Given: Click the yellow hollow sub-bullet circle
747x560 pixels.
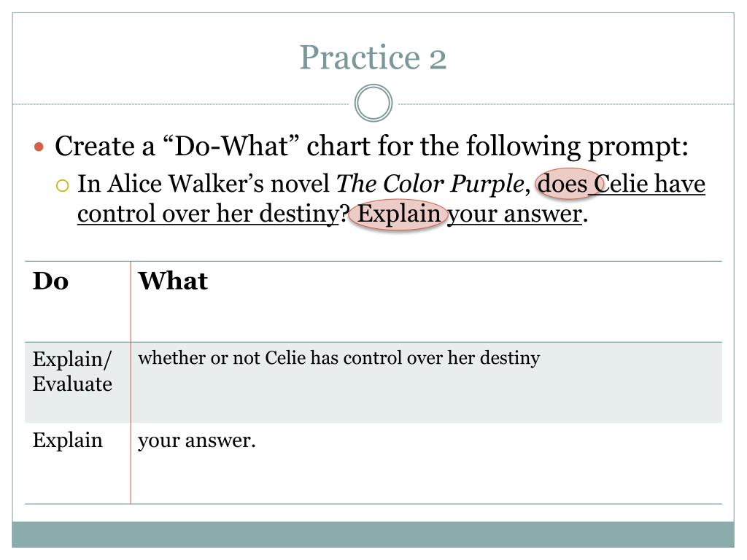Looking at the screenshot, I should (x=63, y=184).
